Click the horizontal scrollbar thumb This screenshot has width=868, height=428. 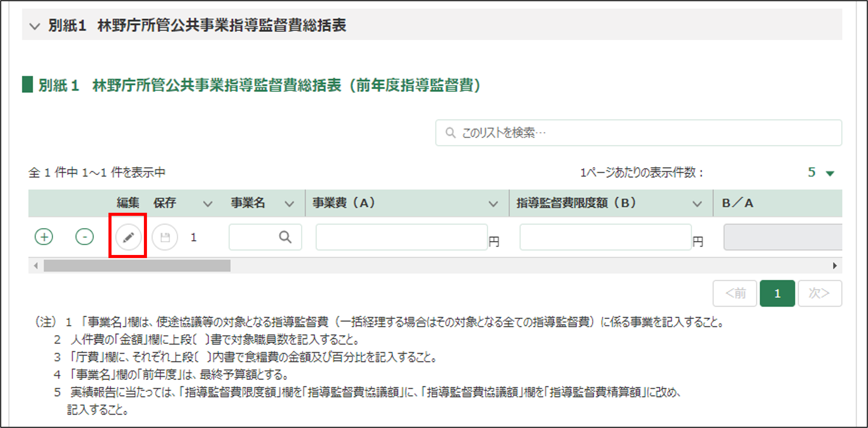137,266
